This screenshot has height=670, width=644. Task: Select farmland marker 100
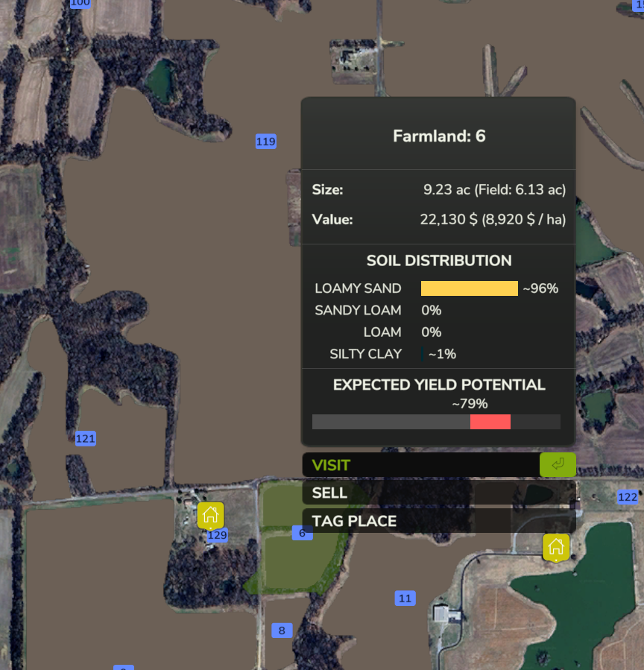(80, 3)
